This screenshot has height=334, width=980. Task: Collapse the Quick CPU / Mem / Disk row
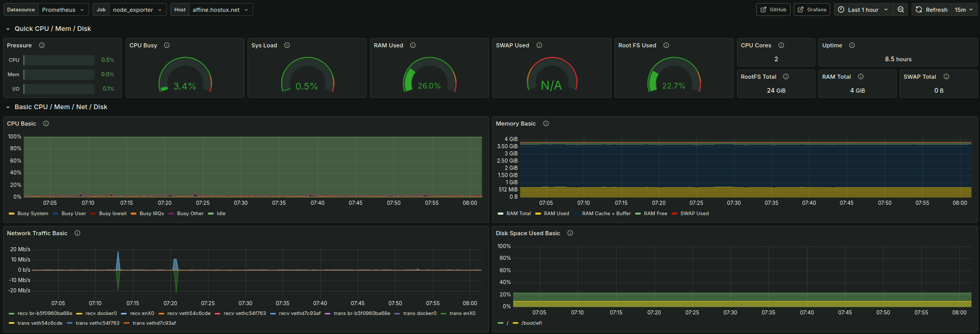point(48,29)
